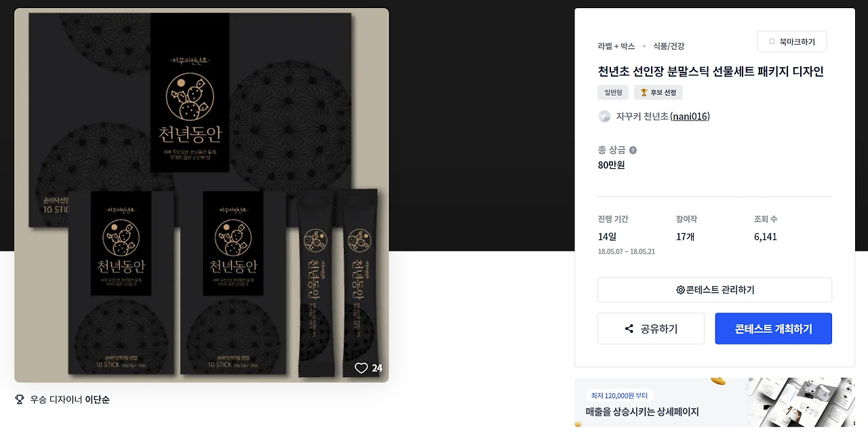Click the trophy icon beside 우승 디자이너

20,399
